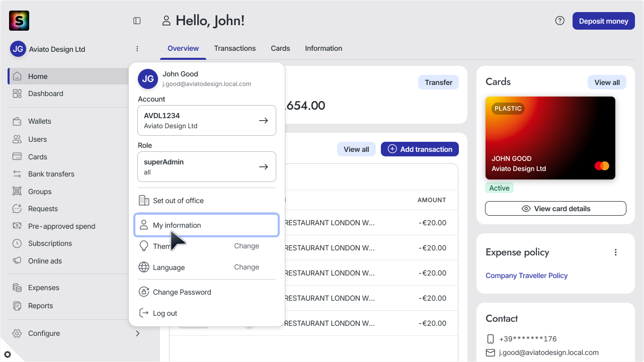The image size is (644, 362).
Task: Open the Company Traveller Policy link
Action: coord(526,276)
